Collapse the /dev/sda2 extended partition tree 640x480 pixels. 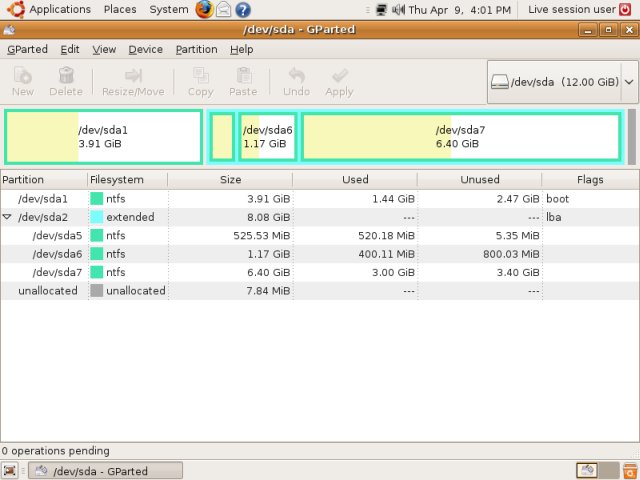(7, 217)
